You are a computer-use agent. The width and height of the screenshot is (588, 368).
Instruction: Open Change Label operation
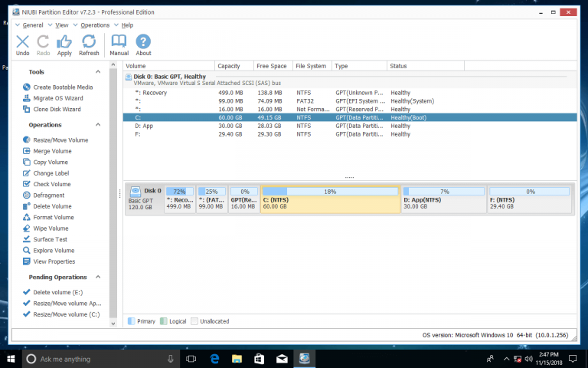pos(46,173)
